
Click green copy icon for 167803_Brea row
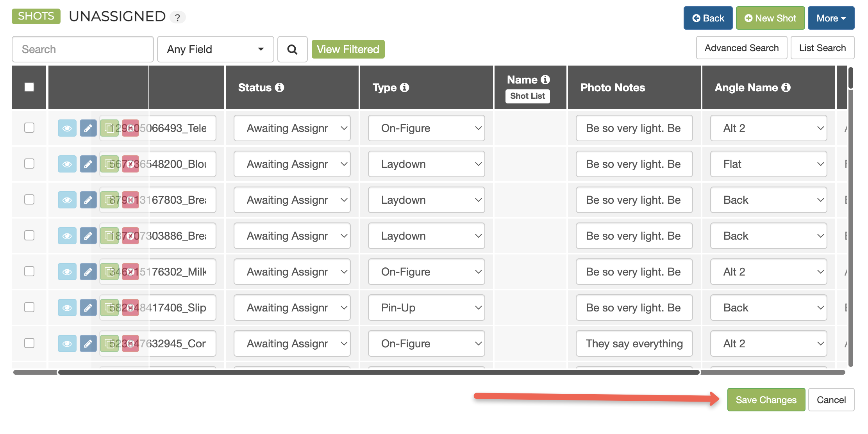109,200
